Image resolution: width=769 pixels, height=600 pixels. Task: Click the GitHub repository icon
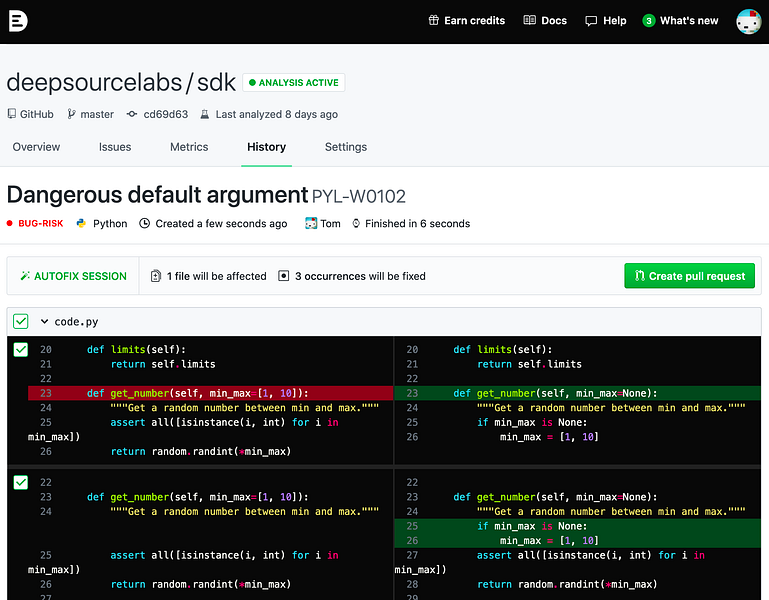(x=12, y=114)
